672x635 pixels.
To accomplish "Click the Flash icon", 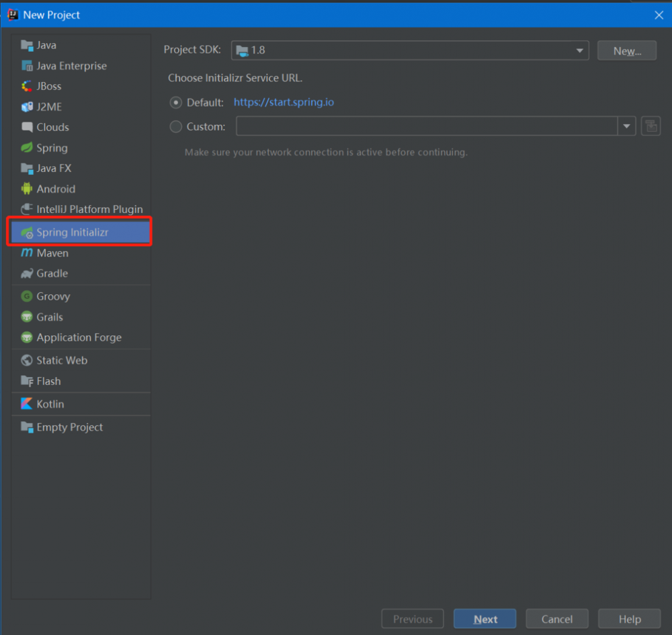I will (27, 381).
